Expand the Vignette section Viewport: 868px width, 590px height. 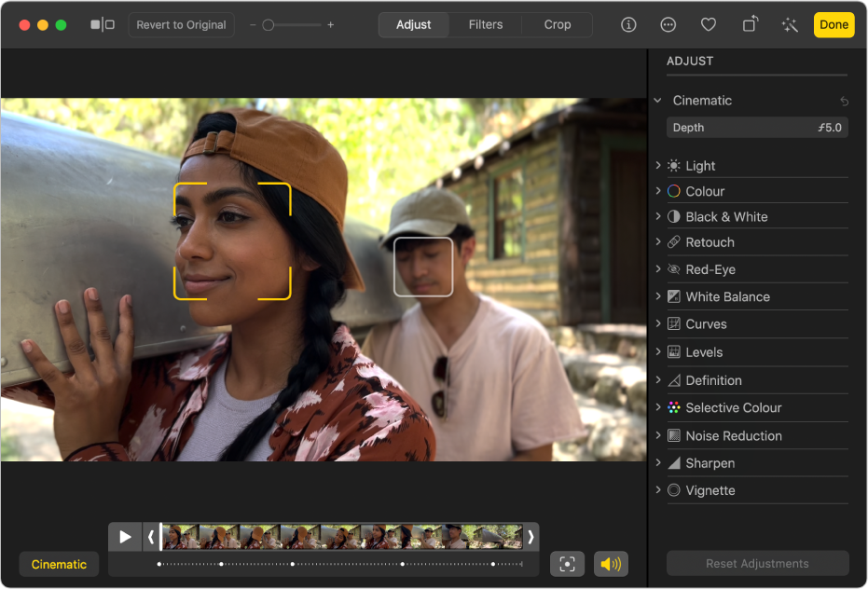tap(658, 490)
